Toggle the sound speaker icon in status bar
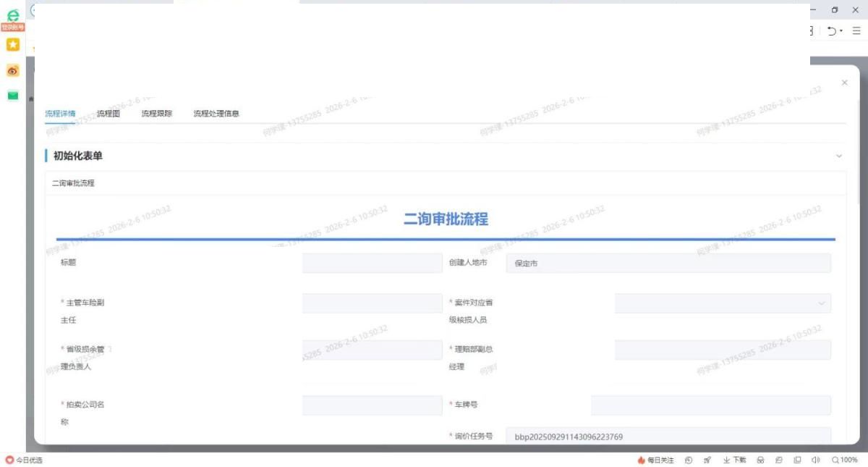 pos(815,460)
